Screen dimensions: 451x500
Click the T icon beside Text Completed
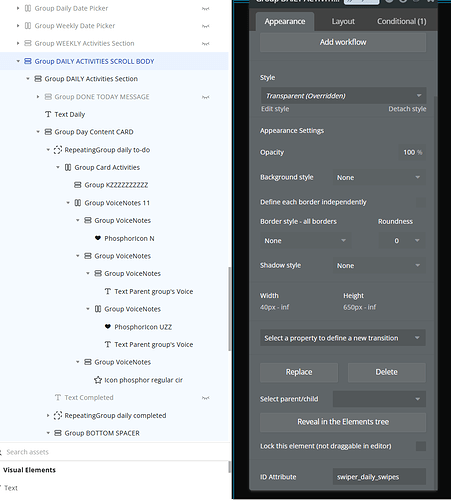tap(58, 397)
